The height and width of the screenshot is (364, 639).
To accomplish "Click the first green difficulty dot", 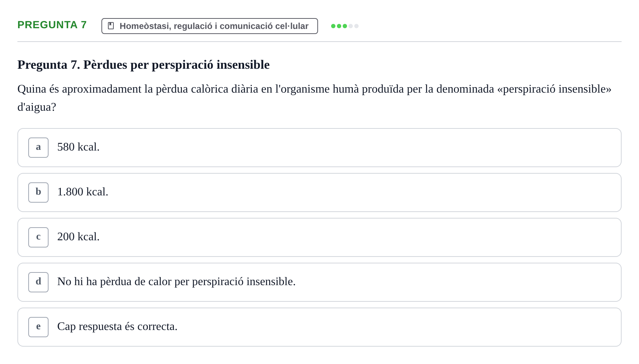I will tap(333, 26).
